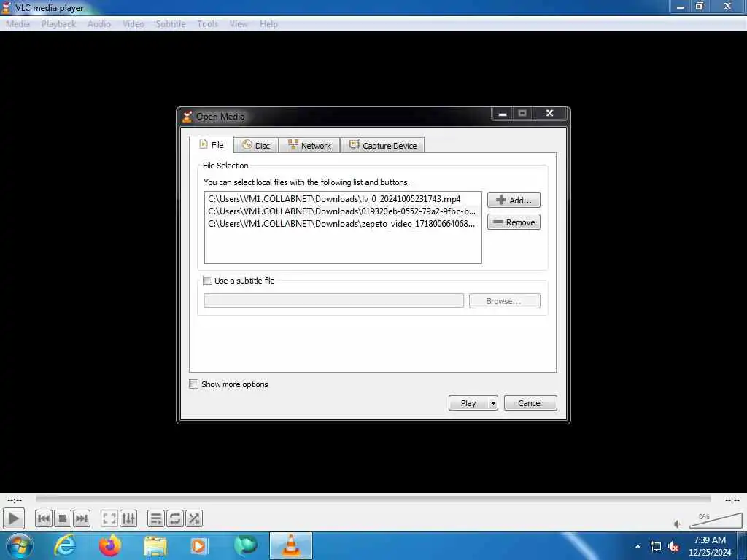Skip to previous media track
Viewport: 747px width, 560px height.
pos(43,518)
